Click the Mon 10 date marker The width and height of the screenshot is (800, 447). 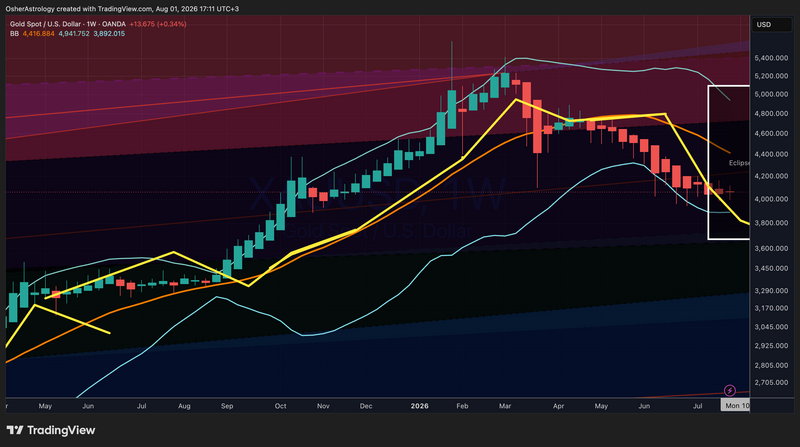737,406
